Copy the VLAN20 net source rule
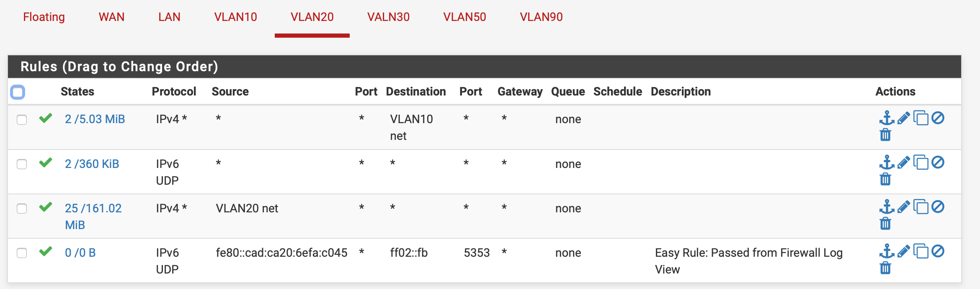 click(x=921, y=207)
